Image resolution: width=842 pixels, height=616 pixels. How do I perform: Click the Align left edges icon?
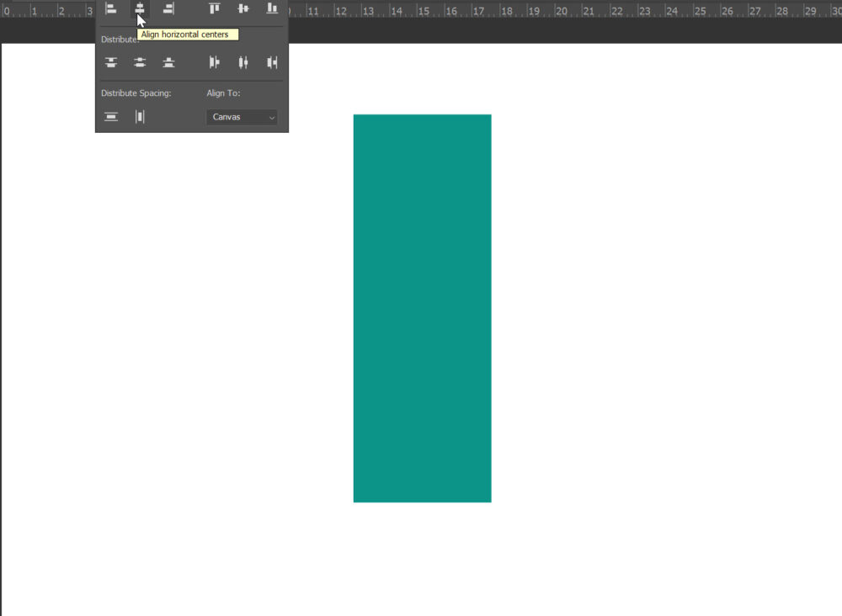pos(111,8)
